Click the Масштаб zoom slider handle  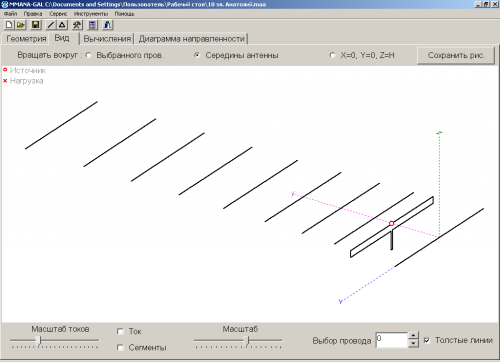[247, 341]
